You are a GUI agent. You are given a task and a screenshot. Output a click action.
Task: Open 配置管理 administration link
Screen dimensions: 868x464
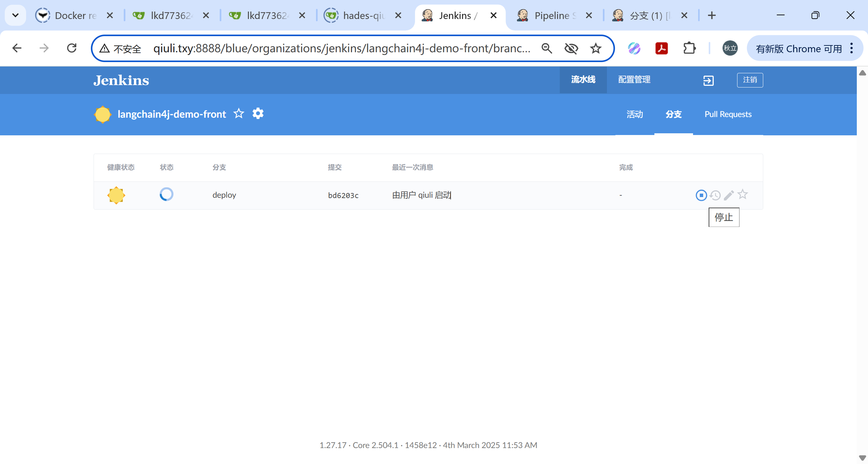[634, 80]
